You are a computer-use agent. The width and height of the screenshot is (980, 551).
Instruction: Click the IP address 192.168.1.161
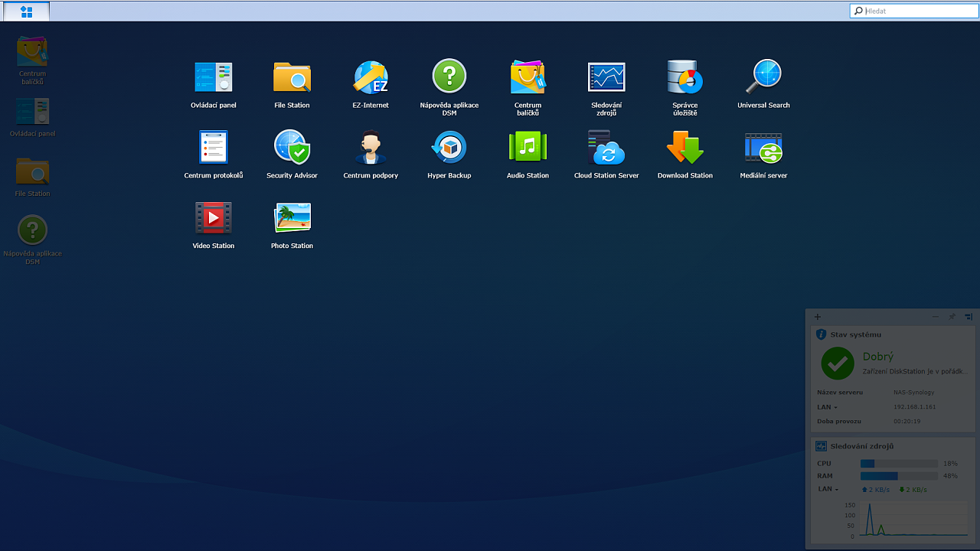[915, 407]
